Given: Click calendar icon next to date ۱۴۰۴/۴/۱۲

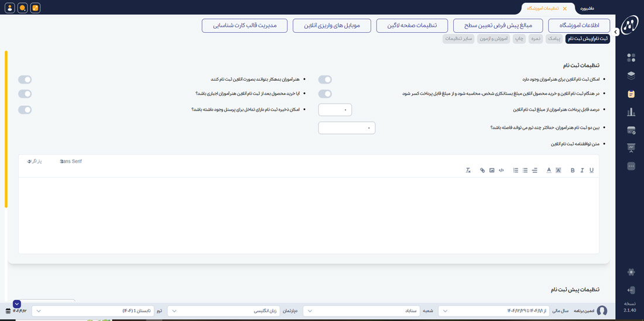Looking at the screenshot, I should pos(8,311).
